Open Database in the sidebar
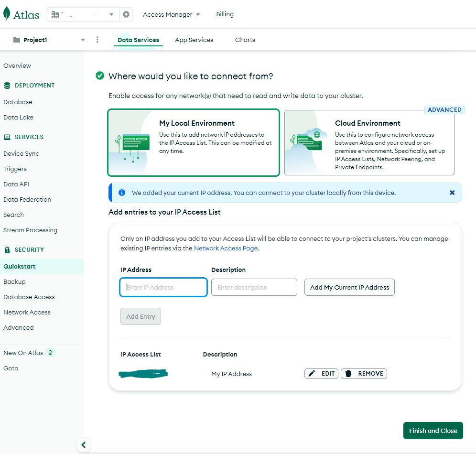The width and height of the screenshot is (476, 454). coord(18,102)
